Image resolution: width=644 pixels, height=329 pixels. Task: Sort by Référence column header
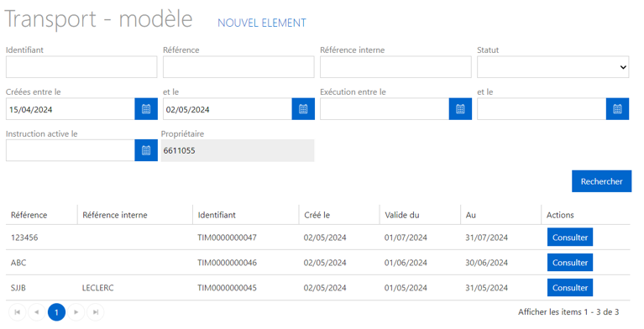[29, 215]
